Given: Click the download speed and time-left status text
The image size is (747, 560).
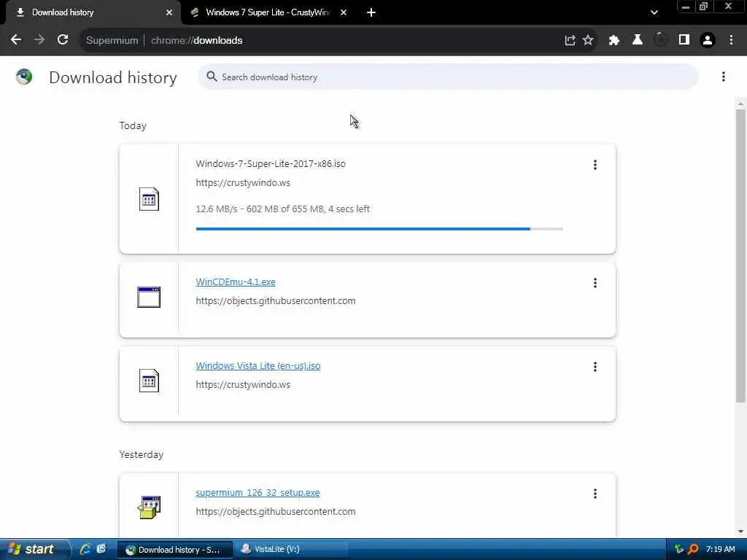Looking at the screenshot, I should click(x=282, y=209).
